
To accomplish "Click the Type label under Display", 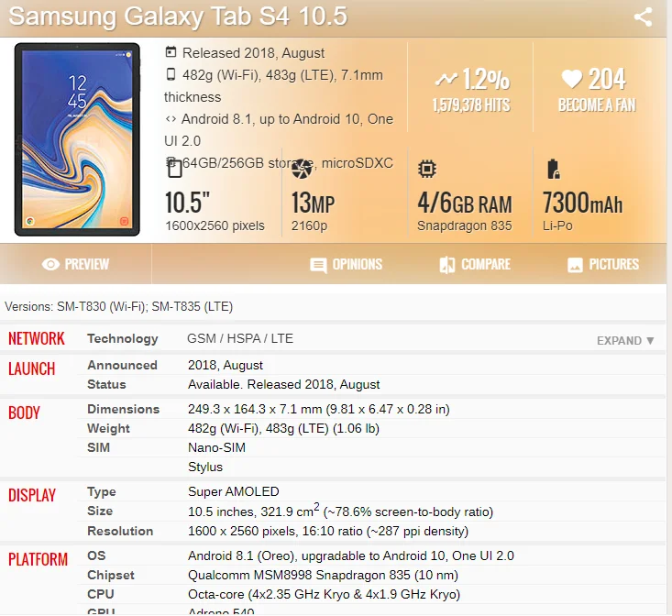I will click(102, 491).
